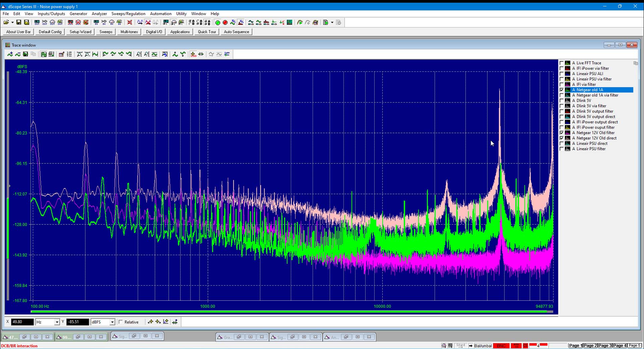The height and width of the screenshot is (349, 644).
Task: Open the File menu
Action: point(6,14)
